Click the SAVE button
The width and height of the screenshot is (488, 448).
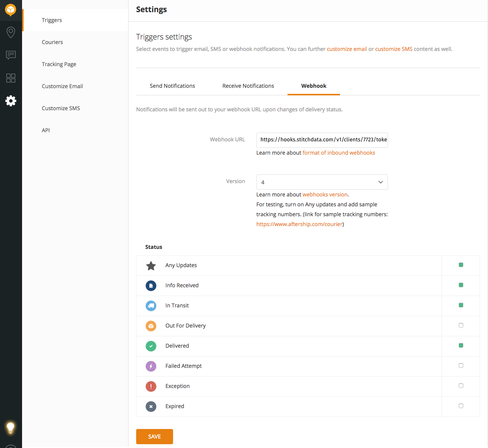coord(154,436)
